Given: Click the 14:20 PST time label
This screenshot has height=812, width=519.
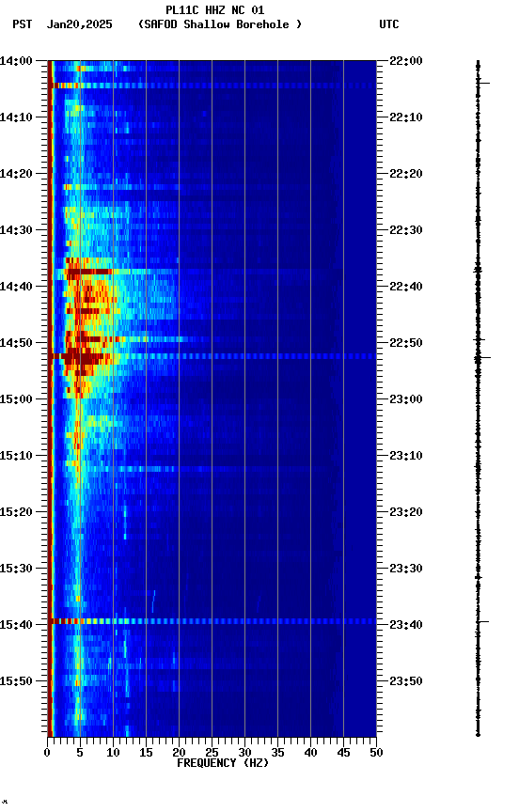Looking at the screenshot, I should click(x=16, y=174).
